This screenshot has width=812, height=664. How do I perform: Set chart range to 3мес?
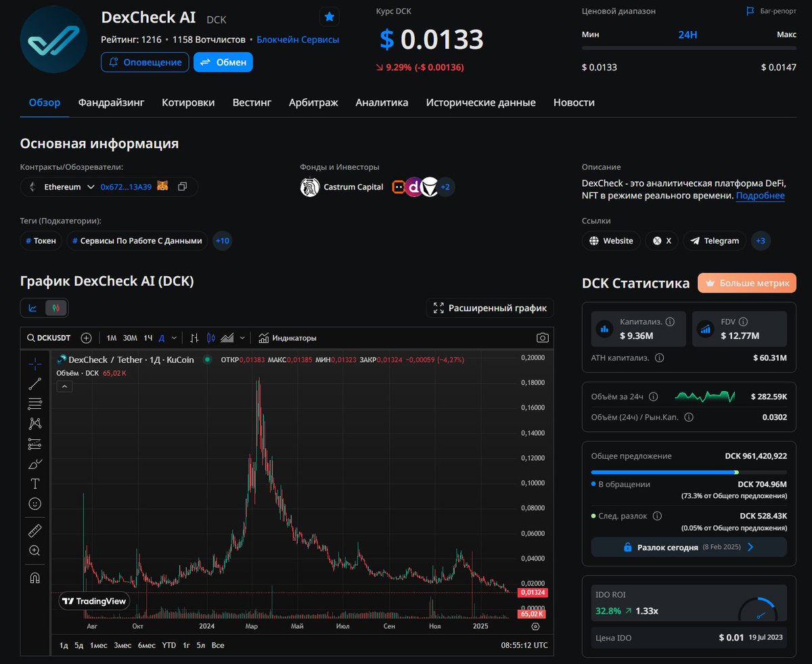[x=122, y=645]
